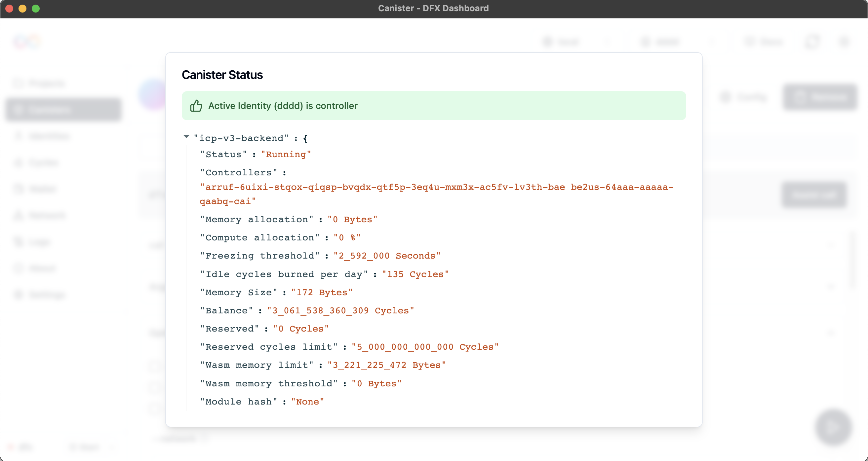Click the Network icon in sidebar
The width and height of the screenshot is (868, 461).
tap(19, 215)
